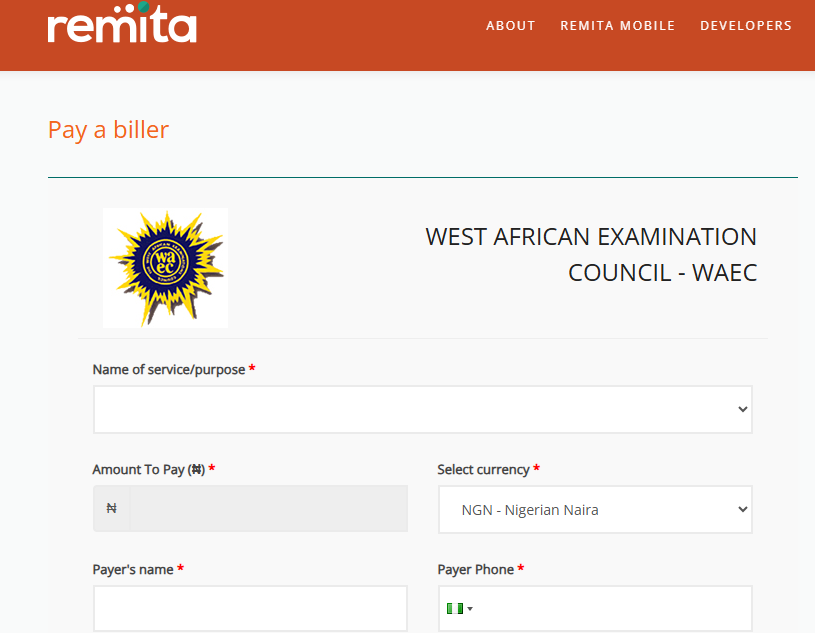
Task: Open the REMITA MOBILE menu item
Action: click(x=617, y=25)
